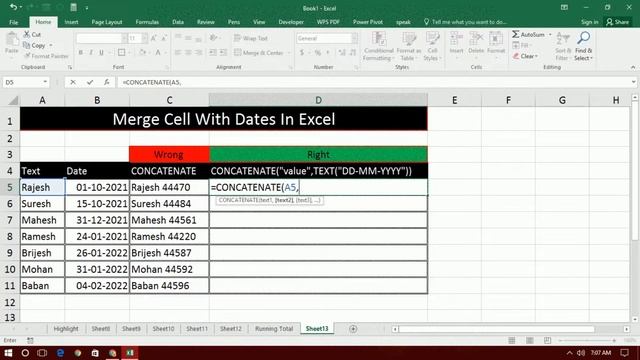Open the font name dropdown

pyautogui.click(x=124, y=38)
